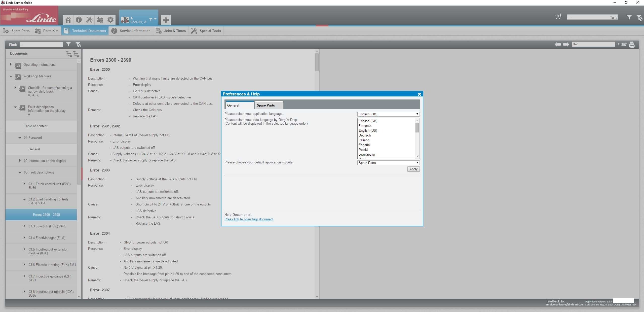Screen dimensions: 644x312
Task: Expand 03.4 FleetManager (FLM) node
Action: (x=24, y=238)
